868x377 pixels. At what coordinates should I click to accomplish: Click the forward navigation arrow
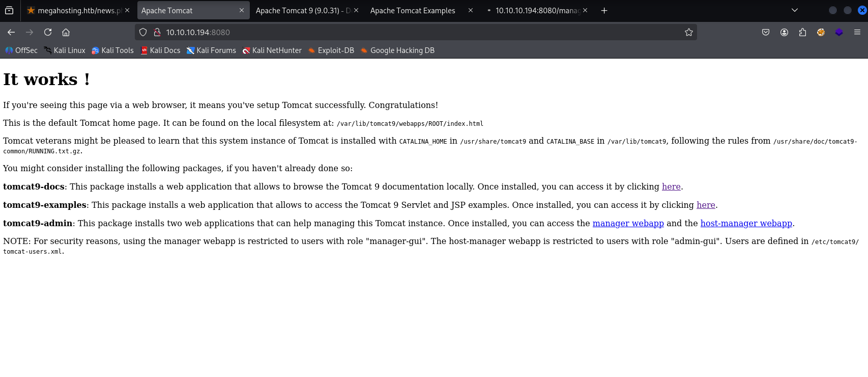click(x=30, y=32)
